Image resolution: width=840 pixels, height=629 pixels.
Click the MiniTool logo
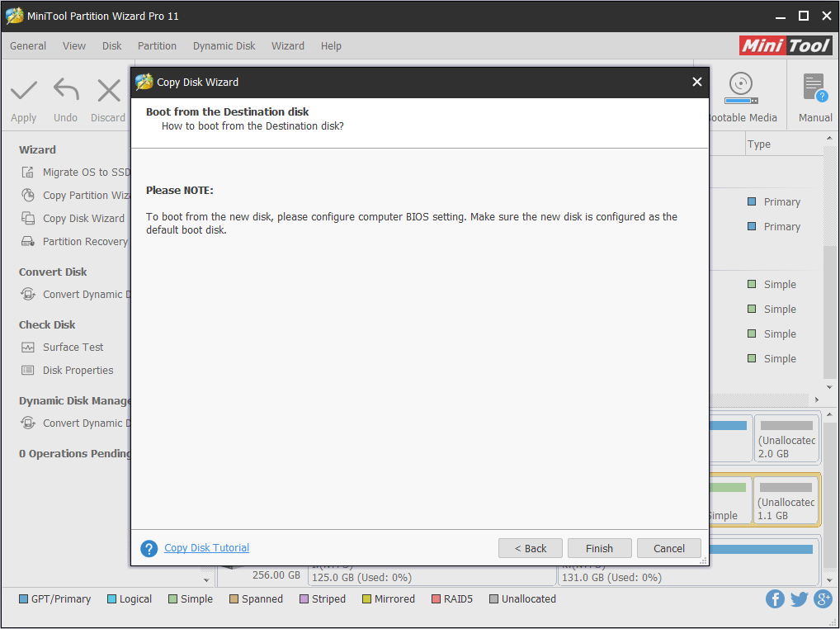click(786, 45)
